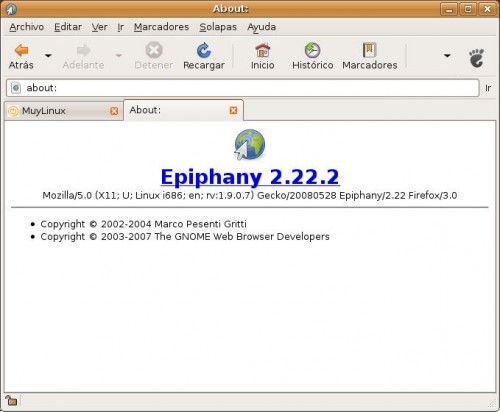Click the Epiphany globe logo
This screenshot has height=412, width=500.
click(x=249, y=145)
